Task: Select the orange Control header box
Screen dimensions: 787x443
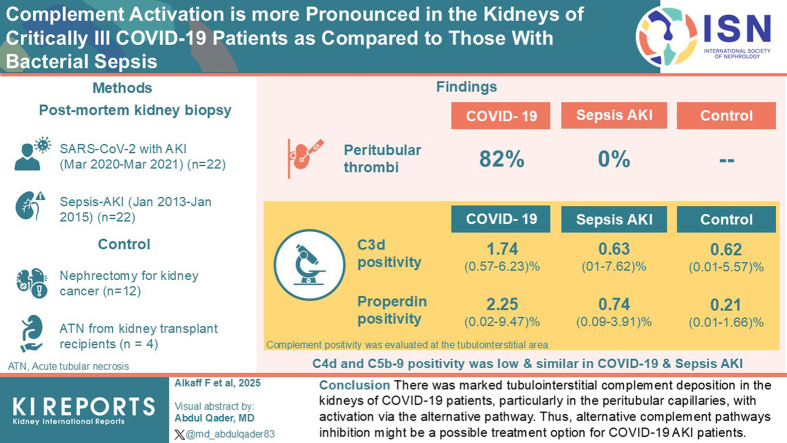Action: click(726, 115)
